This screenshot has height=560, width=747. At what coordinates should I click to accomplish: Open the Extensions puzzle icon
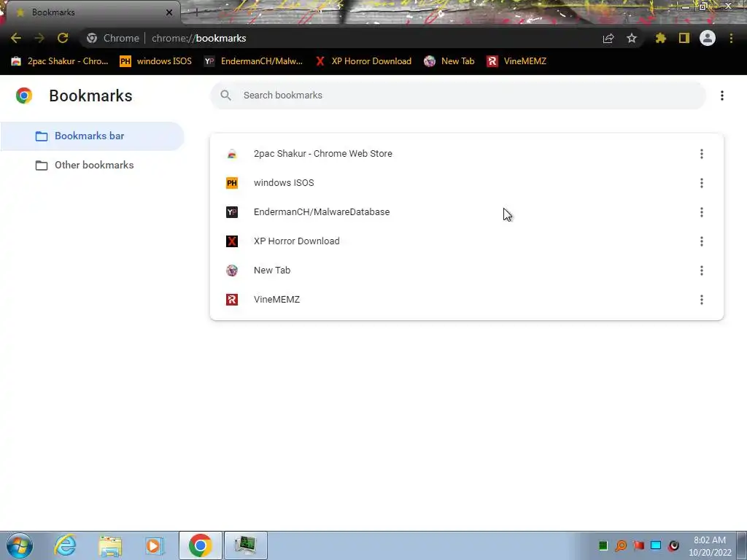click(661, 38)
